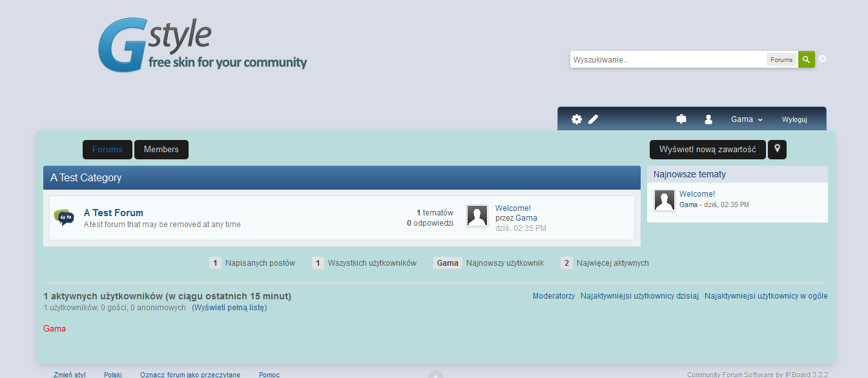
Task: Click the map pin marker button
Action: point(777,149)
